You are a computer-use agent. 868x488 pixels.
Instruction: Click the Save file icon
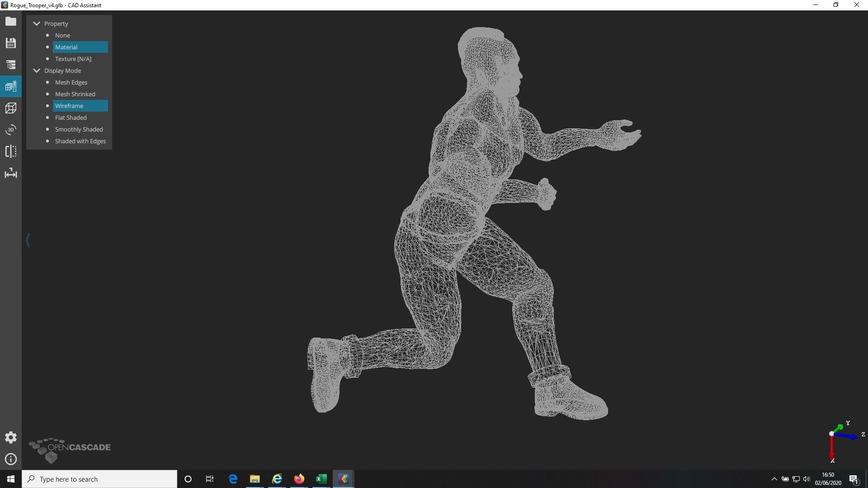click(x=11, y=43)
